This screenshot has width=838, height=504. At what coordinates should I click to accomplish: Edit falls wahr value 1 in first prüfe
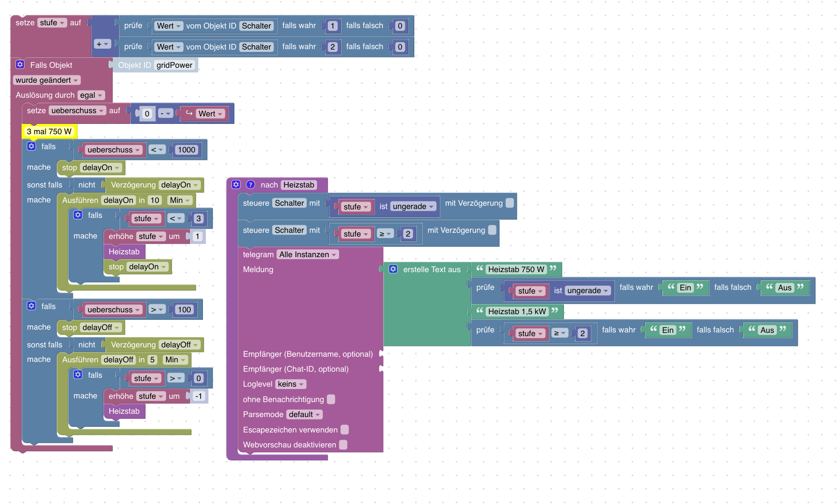coord(332,26)
